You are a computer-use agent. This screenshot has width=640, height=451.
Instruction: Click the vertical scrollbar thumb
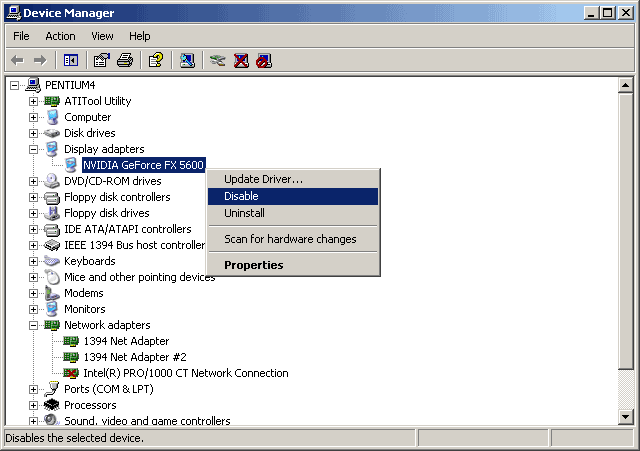(x=625, y=231)
